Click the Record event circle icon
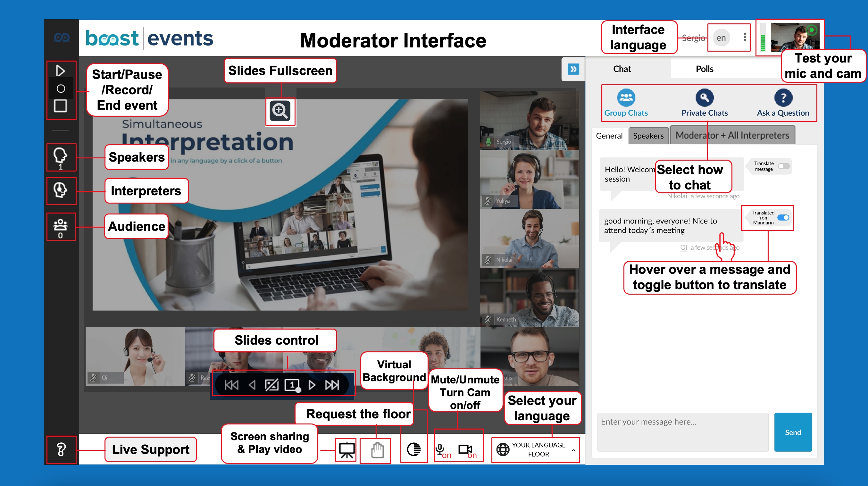 coord(61,88)
